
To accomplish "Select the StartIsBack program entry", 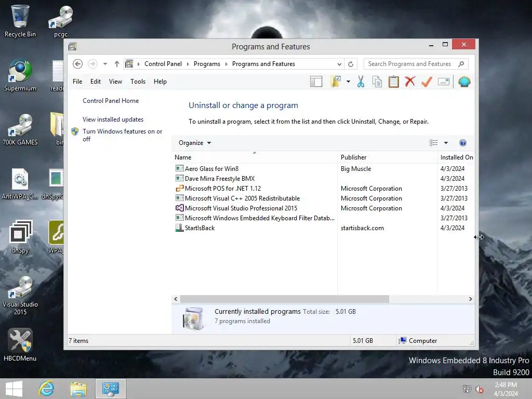I will [195, 228].
